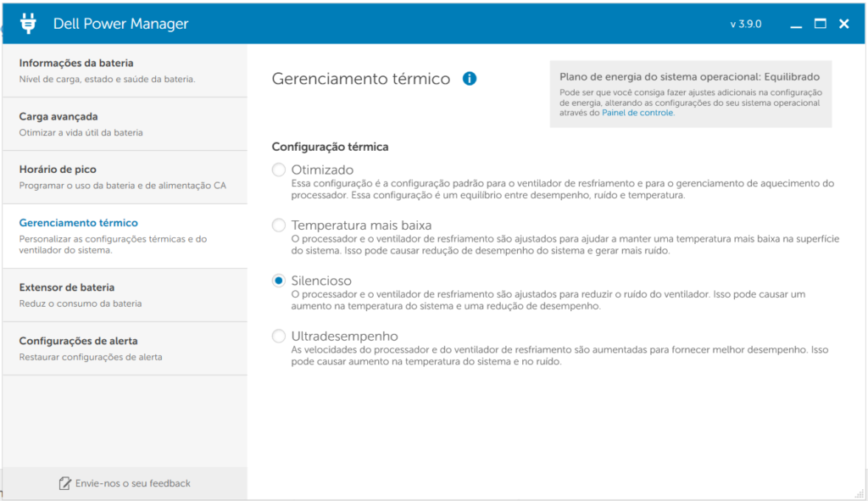Open the Painel de controle link
Screen dimensions: 868x501
637,113
